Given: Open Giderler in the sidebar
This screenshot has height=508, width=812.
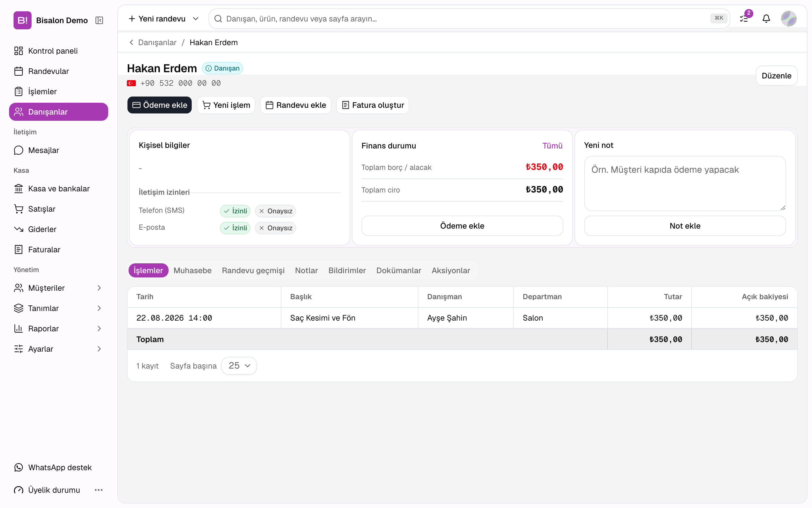Looking at the screenshot, I should tap(59, 229).
